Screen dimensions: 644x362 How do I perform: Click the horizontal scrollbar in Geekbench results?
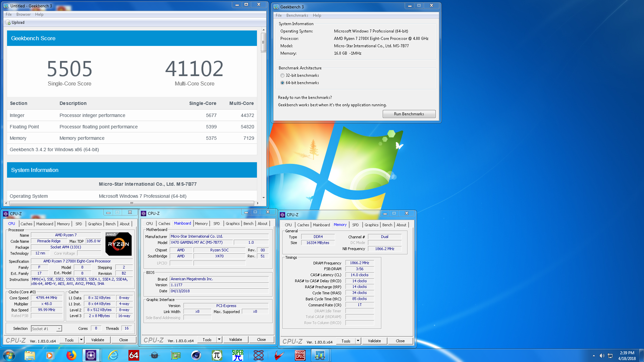(131, 203)
